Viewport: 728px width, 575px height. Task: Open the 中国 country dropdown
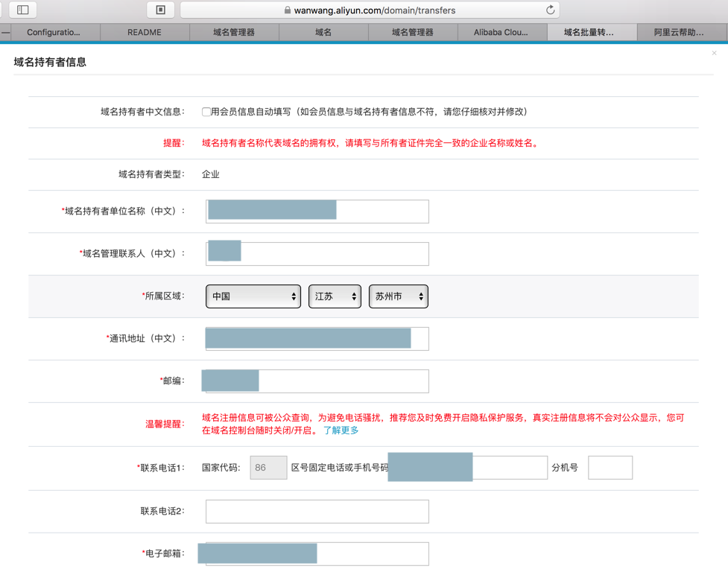click(253, 296)
